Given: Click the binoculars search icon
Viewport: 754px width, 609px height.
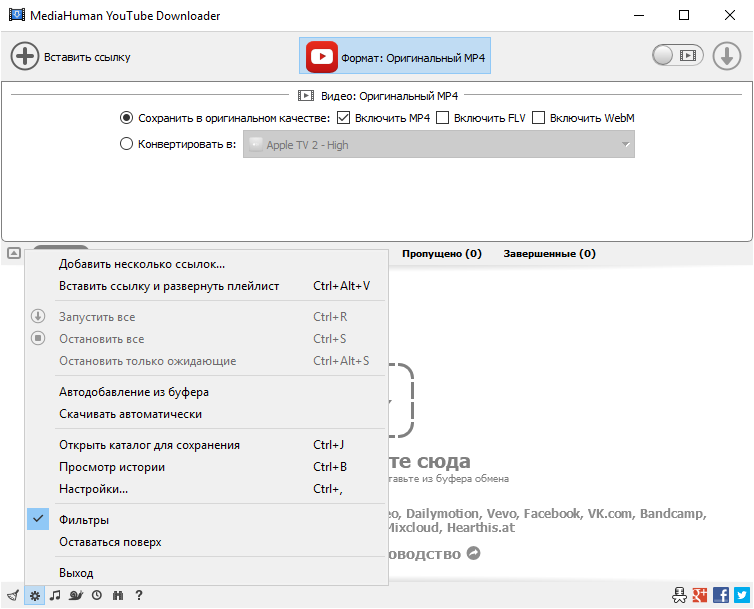Looking at the screenshot, I should (118, 596).
